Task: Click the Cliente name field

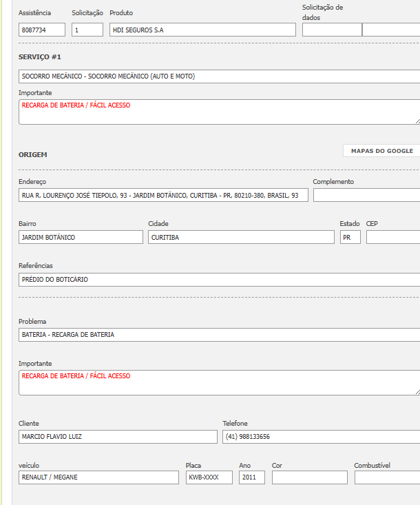Action: click(x=118, y=437)
